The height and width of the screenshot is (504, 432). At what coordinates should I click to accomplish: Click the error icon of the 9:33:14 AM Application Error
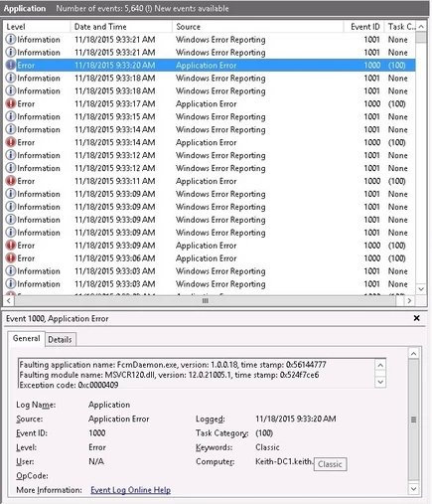11,142
